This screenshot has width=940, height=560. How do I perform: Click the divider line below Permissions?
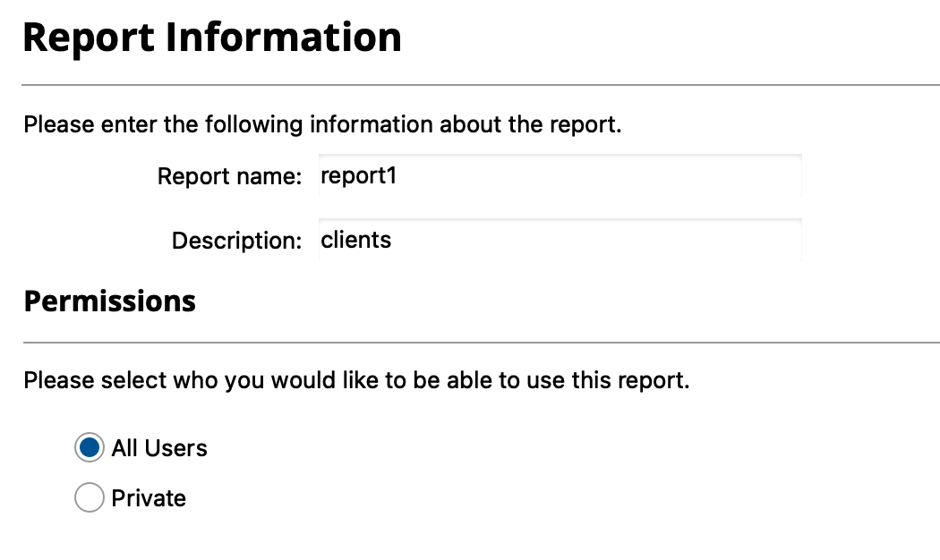(481, 342)
